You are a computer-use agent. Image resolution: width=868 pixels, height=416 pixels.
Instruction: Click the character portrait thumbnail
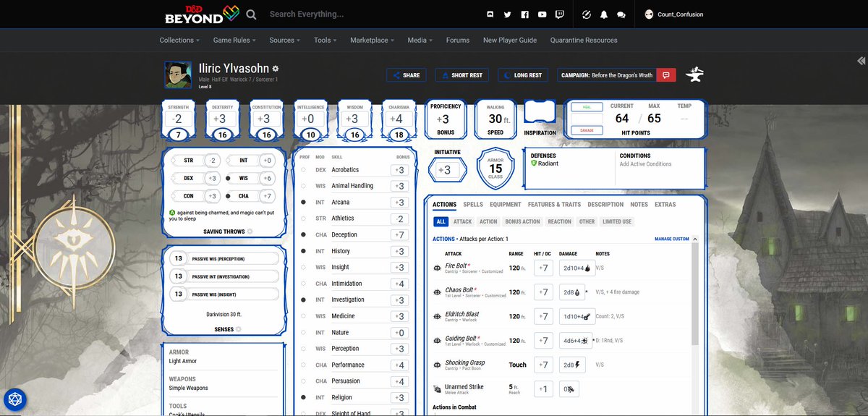point(178,75)
